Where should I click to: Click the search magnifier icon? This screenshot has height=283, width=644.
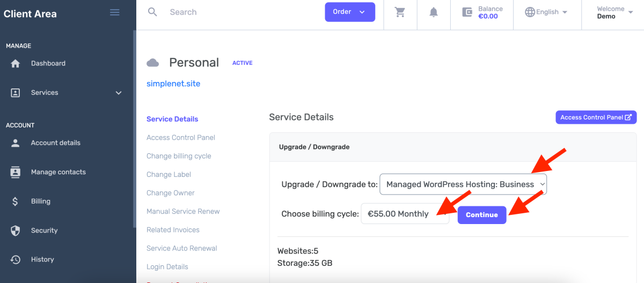(x=152, y=12)
